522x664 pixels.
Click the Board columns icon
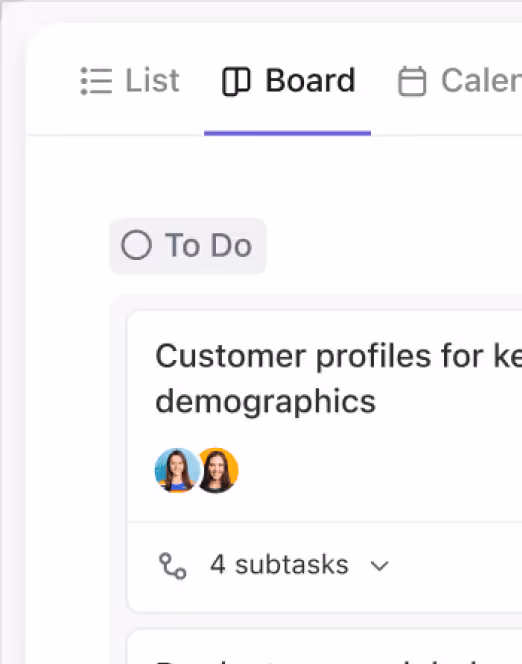click(x=236, y=81)
